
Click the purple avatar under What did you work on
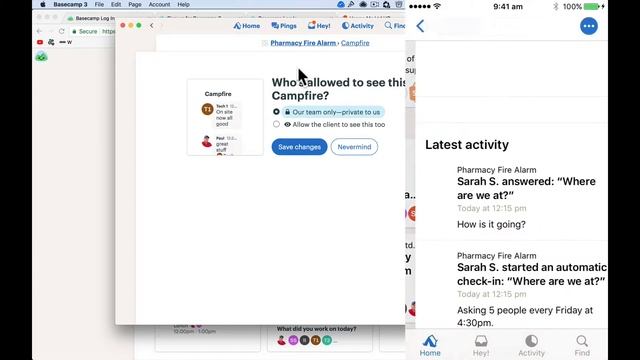(x=293, y=340)
